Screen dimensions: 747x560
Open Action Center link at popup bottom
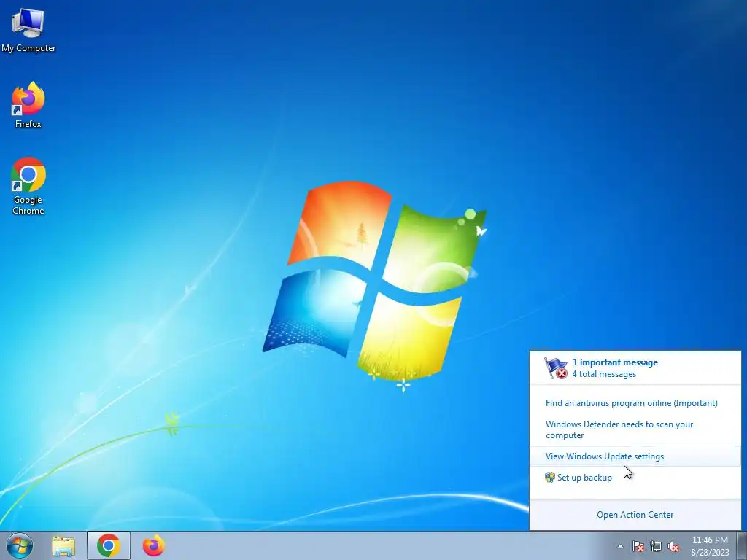pos(635,515)
